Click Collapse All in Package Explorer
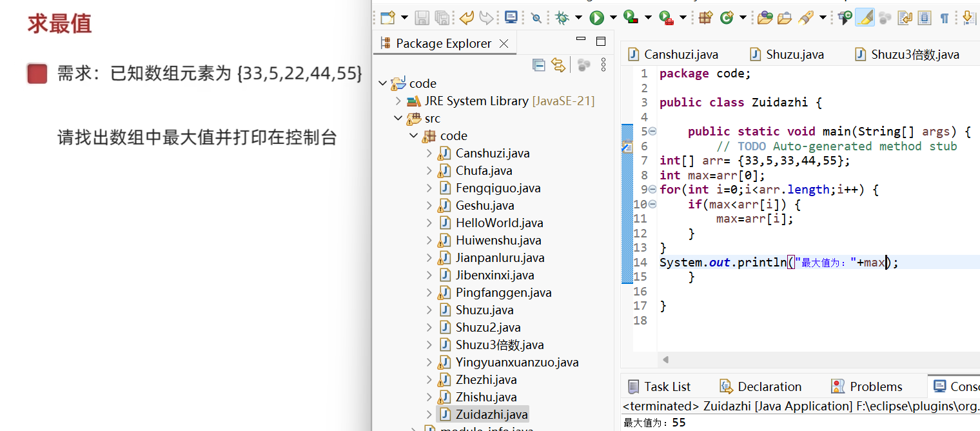Screen dimensions: 980x431 539,65
